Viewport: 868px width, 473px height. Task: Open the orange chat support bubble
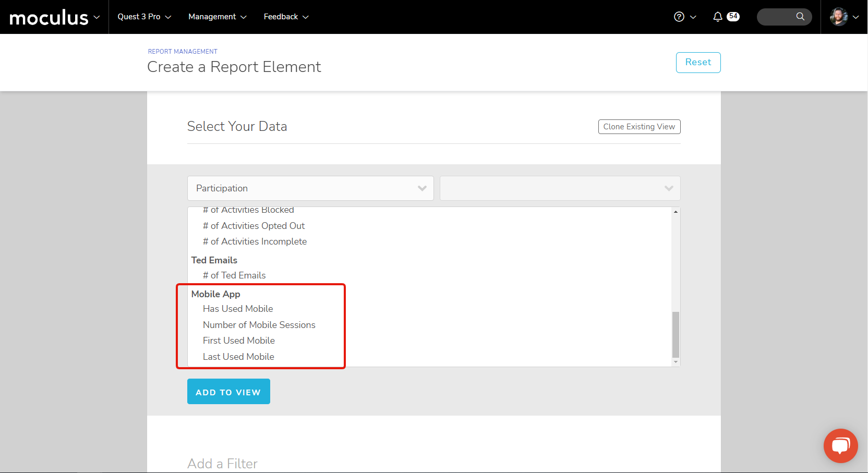(x=840, y=445)
